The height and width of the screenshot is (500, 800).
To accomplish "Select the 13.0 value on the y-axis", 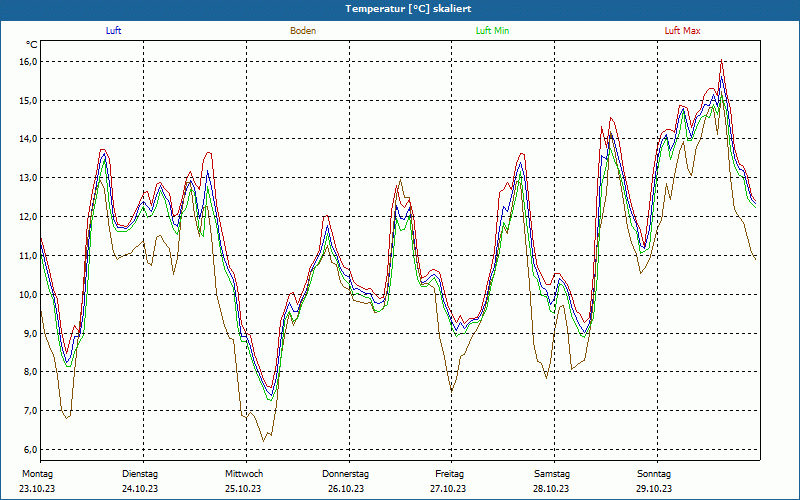I will coord(28,178).
